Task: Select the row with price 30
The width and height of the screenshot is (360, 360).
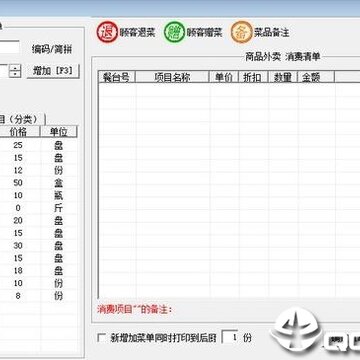Action: 39,246
